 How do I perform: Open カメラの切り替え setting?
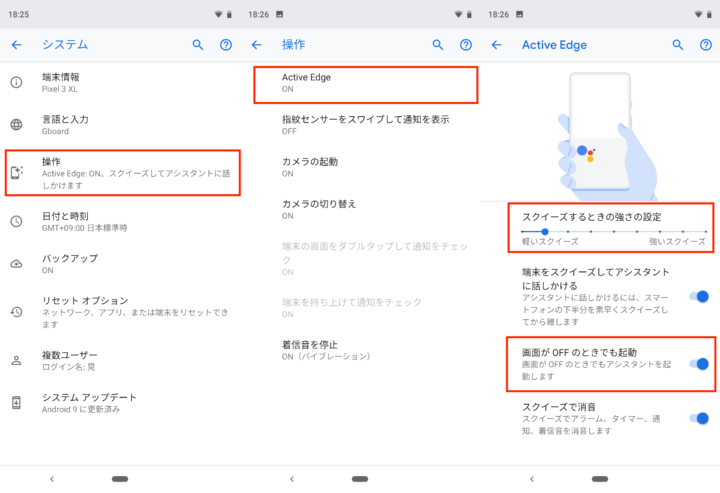pyautogui.click(x=360, y=209)
